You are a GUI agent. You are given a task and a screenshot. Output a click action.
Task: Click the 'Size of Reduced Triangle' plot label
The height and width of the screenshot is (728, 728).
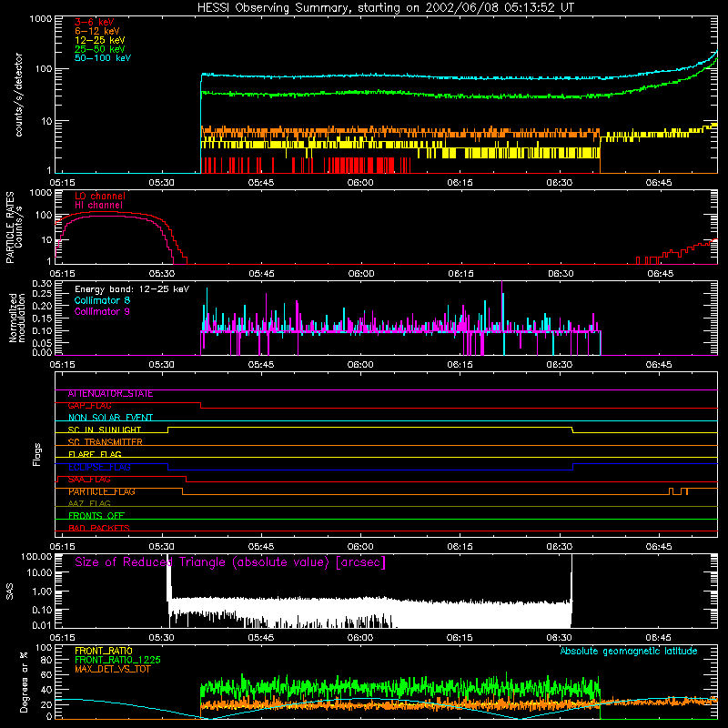230,562
